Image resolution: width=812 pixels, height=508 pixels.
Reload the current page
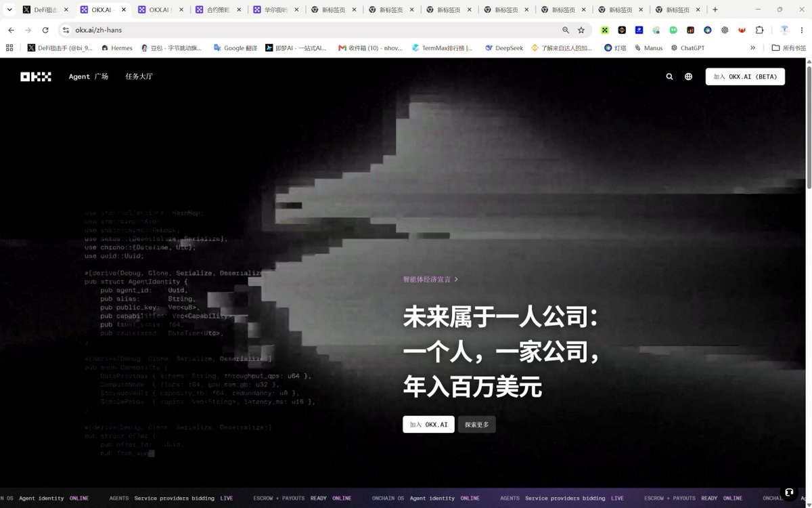(45, 30)
